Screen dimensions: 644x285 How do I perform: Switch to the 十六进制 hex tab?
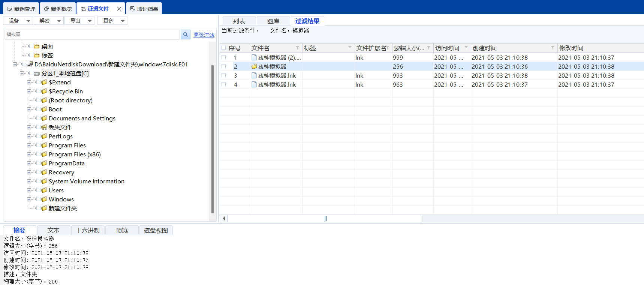(x=88, y=230)
